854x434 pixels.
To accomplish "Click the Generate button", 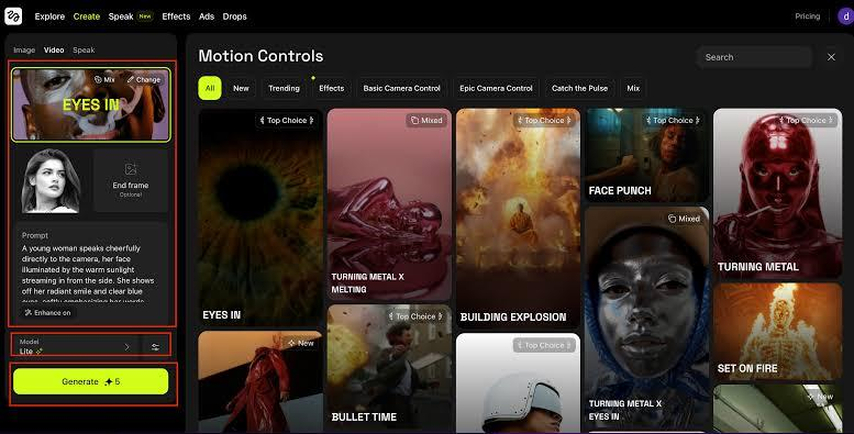I will (x=91, y=382).
